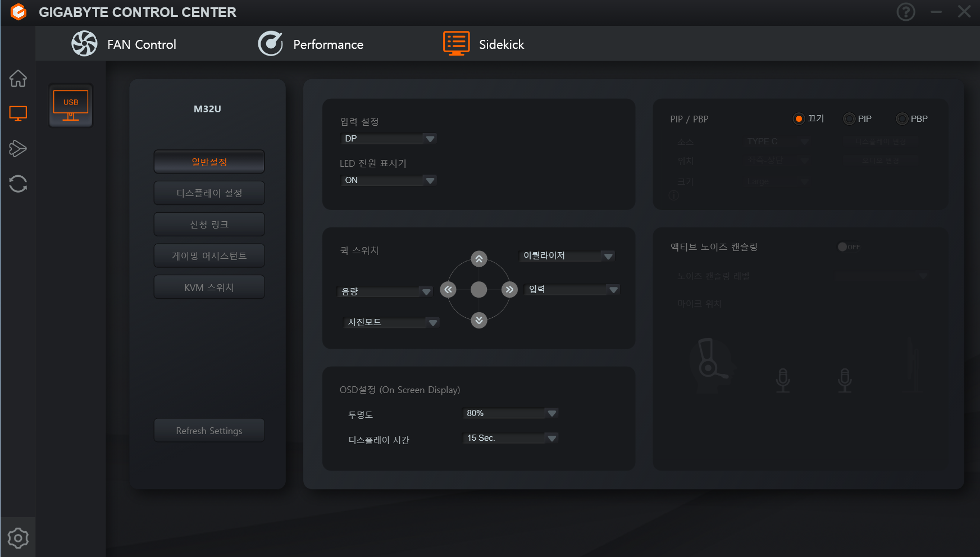Select the 일반설정 menu button

coord(209,162)
